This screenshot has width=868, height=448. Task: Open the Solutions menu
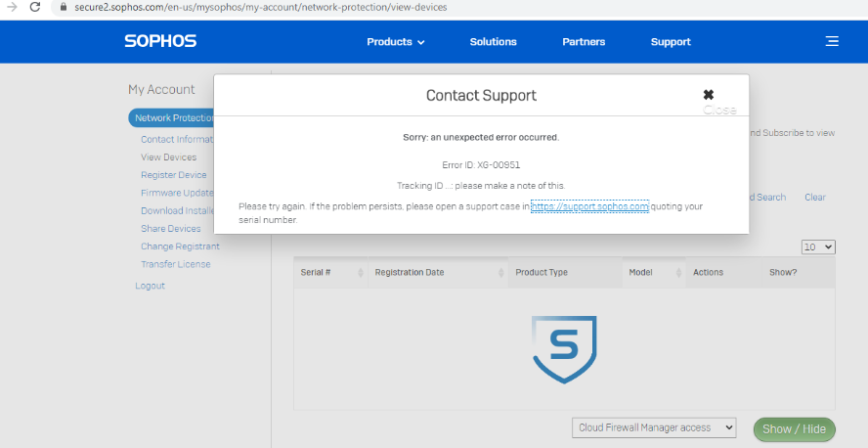click(x=493, y=41)
